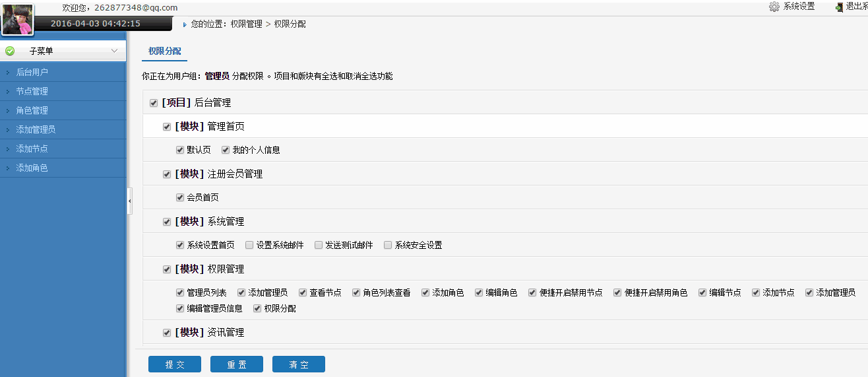The width and height of the screenshot is (868, 377).
Task: Toggle the [模块] 权限管理 checkbox
Action: click(x=167, y=269)
